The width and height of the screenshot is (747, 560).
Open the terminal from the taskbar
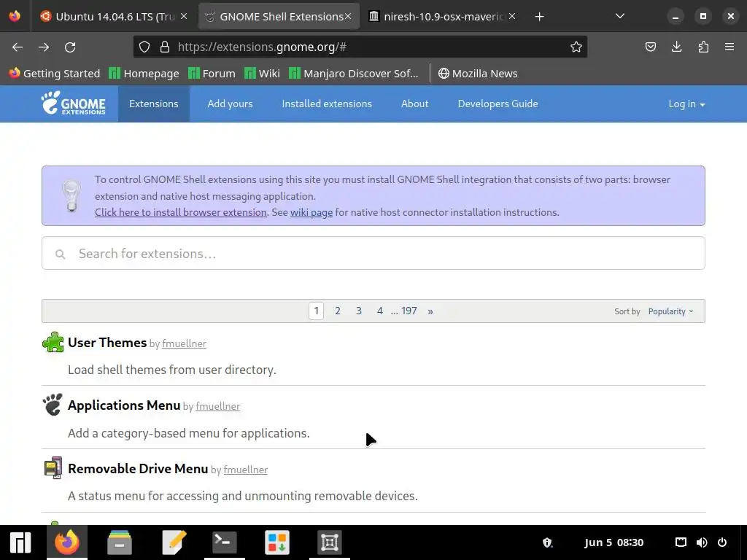pyautogui.click(x=225, y=542)
